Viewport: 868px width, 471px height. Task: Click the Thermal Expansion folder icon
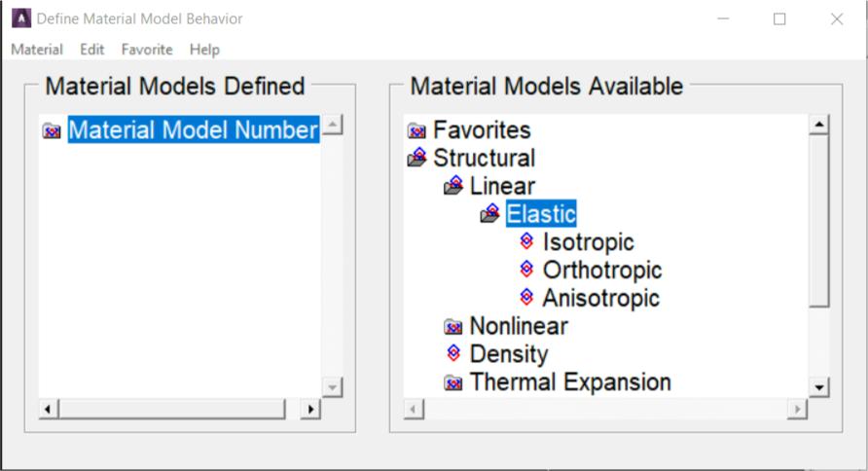[452, 382]
